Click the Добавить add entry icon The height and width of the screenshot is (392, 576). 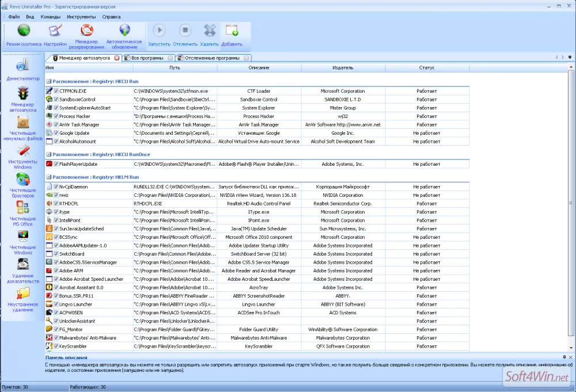(232, 30)
